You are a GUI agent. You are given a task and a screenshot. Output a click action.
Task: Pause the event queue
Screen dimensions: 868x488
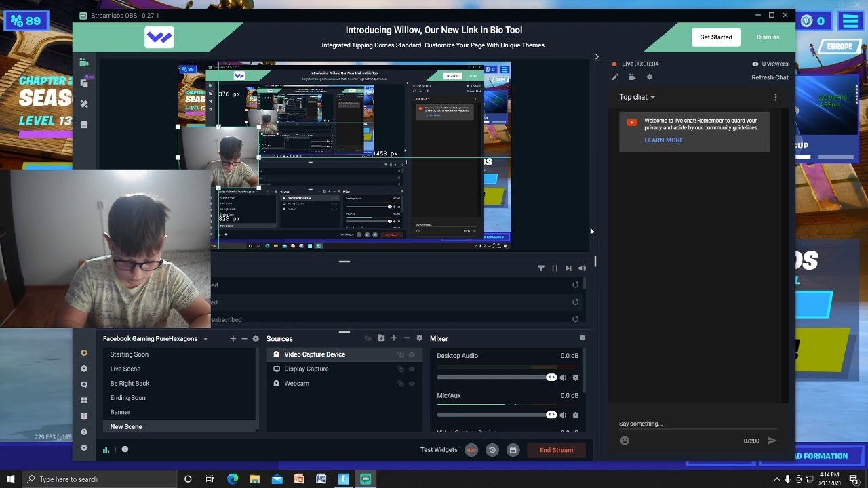pyautogui.click(x=555, y=268)
